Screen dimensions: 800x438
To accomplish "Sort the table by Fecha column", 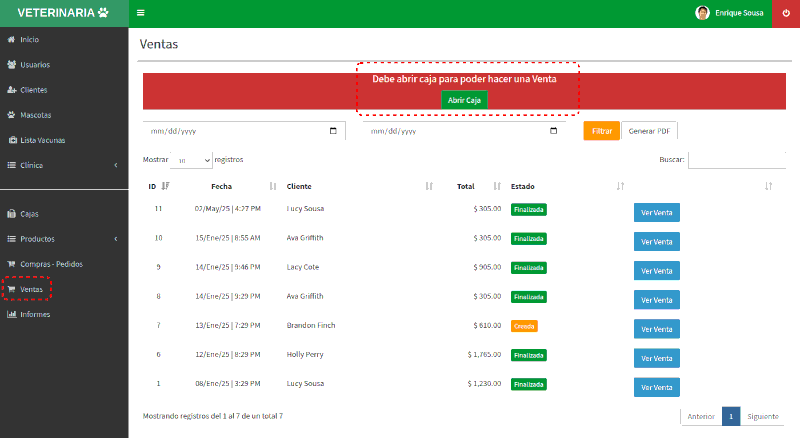I will click(222, 186).
